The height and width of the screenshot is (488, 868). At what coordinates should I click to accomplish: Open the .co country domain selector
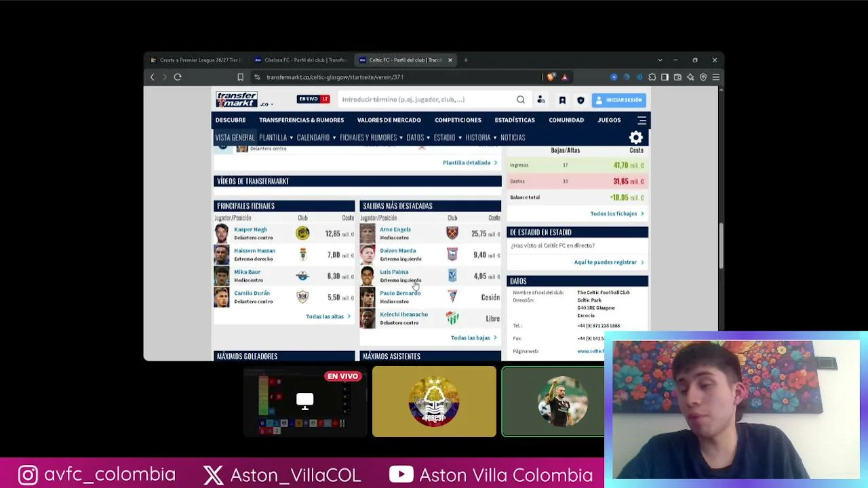266,104
